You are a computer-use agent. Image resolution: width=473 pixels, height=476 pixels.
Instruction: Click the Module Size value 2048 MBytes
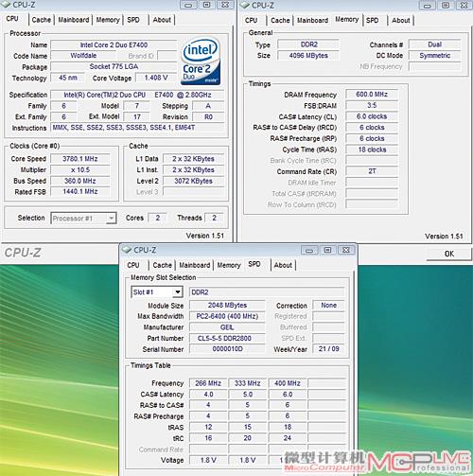pos(227,306)
